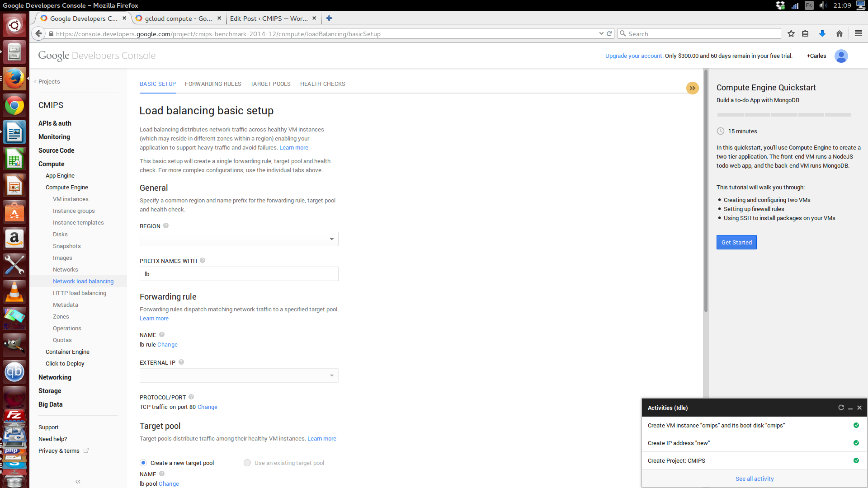This screenshot has width=868, height=488.
Task: Expand the Networking section
Action: [55, 377]
